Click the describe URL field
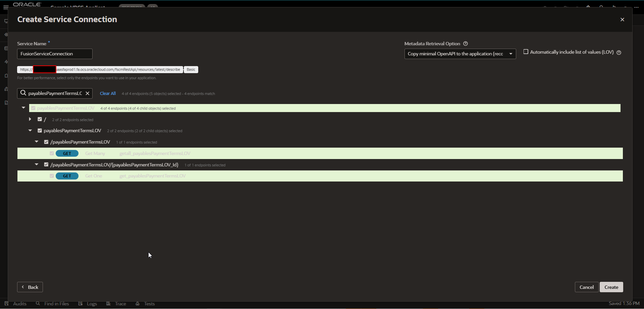644x309 pixels. pos(100,69)
